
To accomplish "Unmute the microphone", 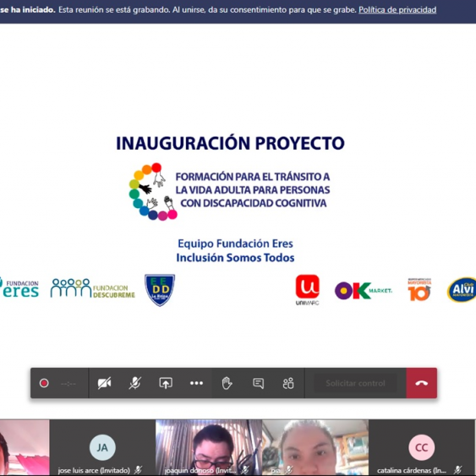I will click(x=134, y=383).
